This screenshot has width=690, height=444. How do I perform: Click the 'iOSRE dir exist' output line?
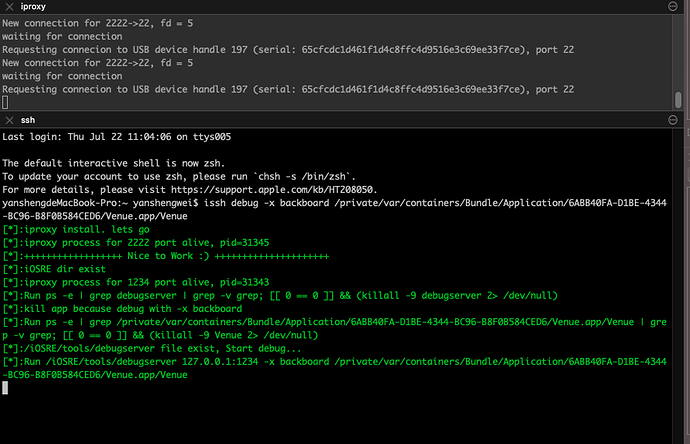(x=72, y=268)
